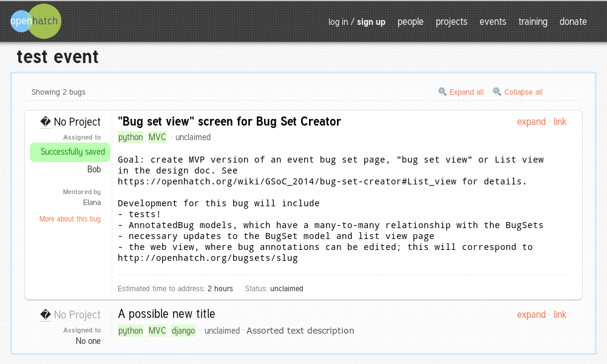Expand the "A possible new title" bug
The height and width of the screenshot is (364, 607).
(531, 315)
